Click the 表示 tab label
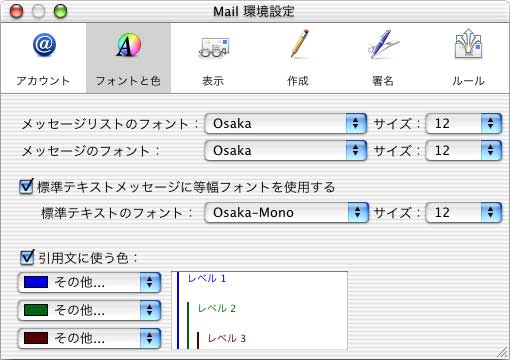This screenshot has width=510, height=360. 213,81
